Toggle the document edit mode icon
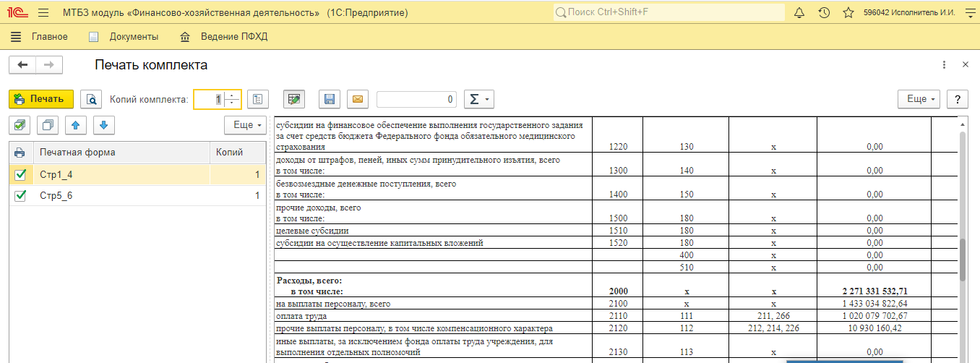The width and height of the screenshot is (980, 363). pyautogui.click(x=294, y=99)
